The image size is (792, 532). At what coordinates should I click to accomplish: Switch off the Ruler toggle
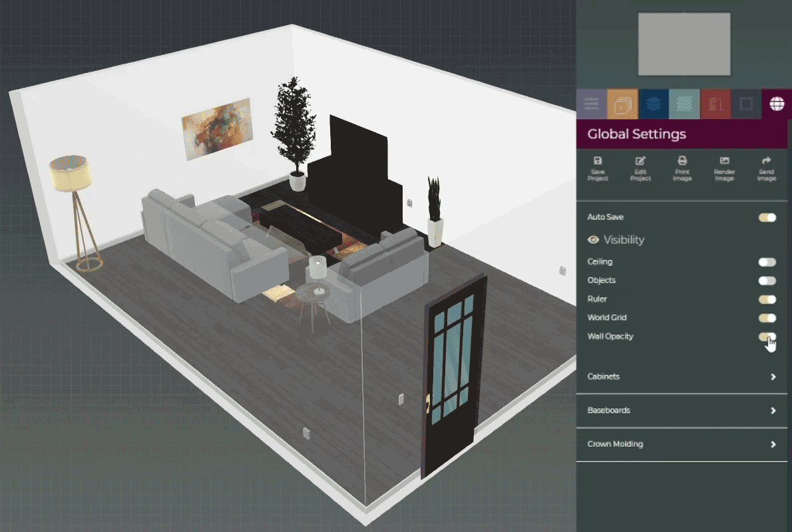767,299
